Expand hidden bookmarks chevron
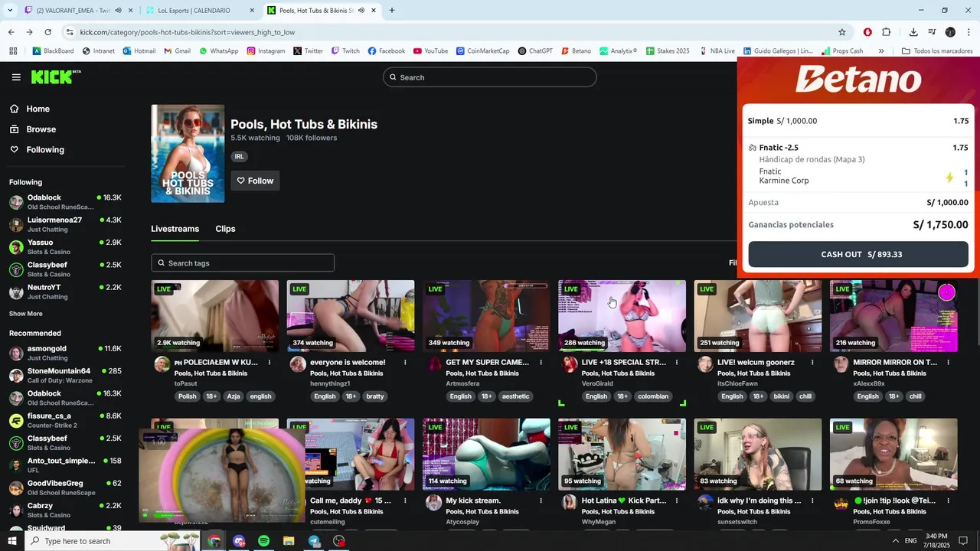 [881, 51]
